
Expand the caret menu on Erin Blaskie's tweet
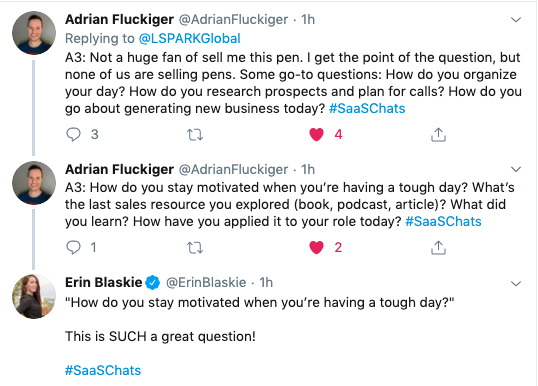[516, 284]
